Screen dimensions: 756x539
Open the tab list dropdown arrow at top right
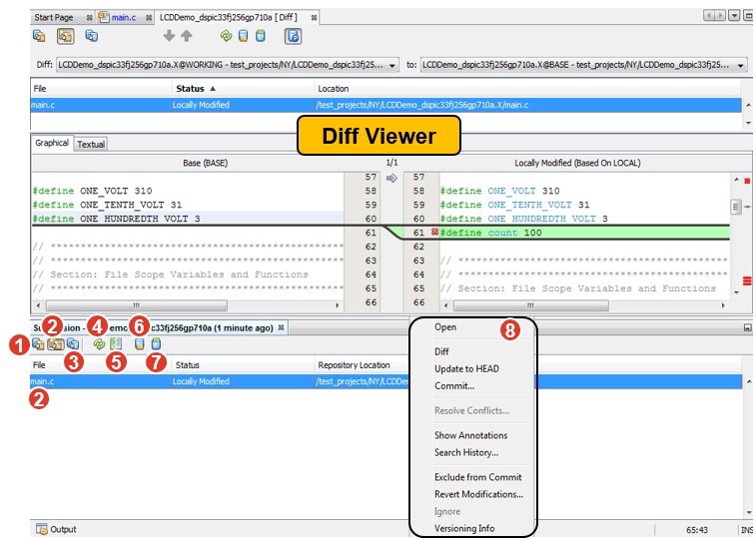tap(734, 17)
